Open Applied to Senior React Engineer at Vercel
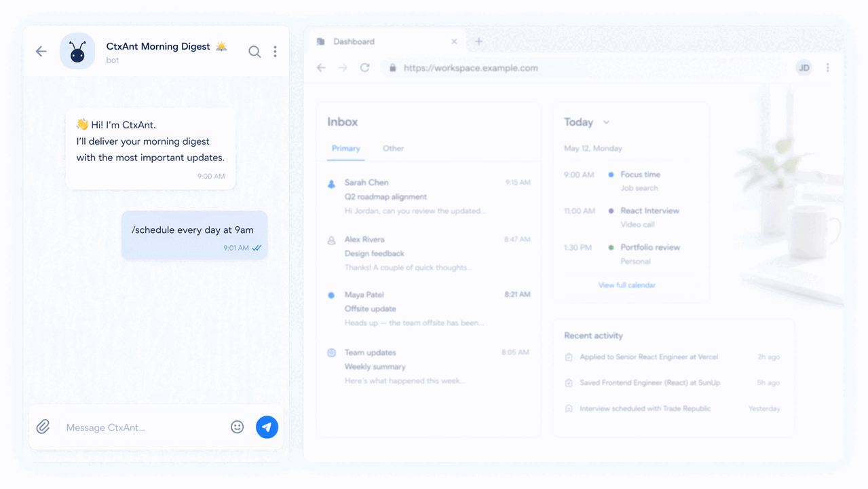This screenshot has width=868, height=489. pos(672,357)
